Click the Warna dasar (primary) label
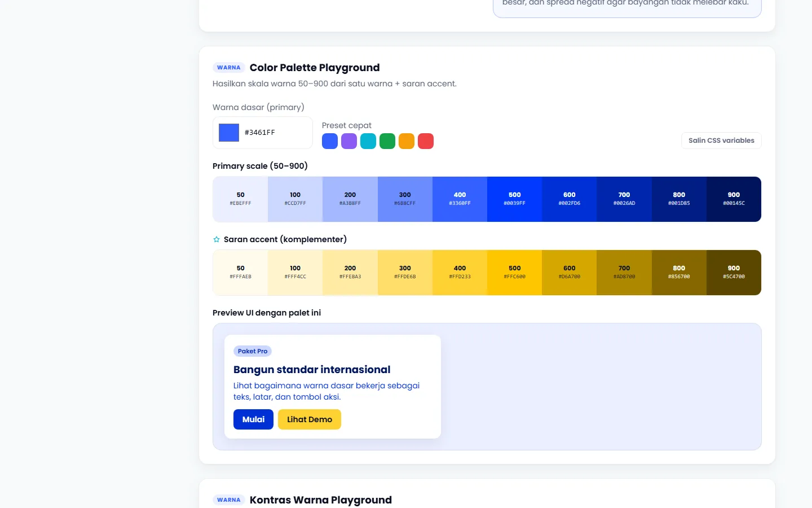The image size is (812, 508). coord(258,107)
